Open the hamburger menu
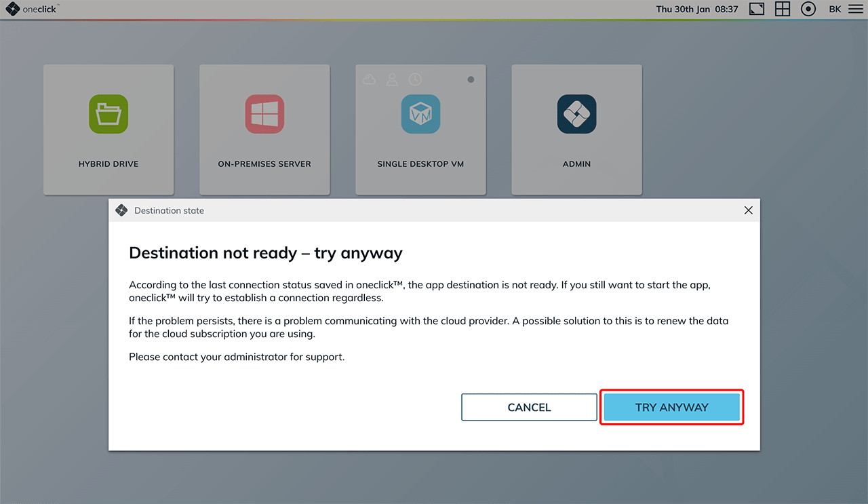The width and height of the screenshot is (868, 504). click(x=854, y=9)
